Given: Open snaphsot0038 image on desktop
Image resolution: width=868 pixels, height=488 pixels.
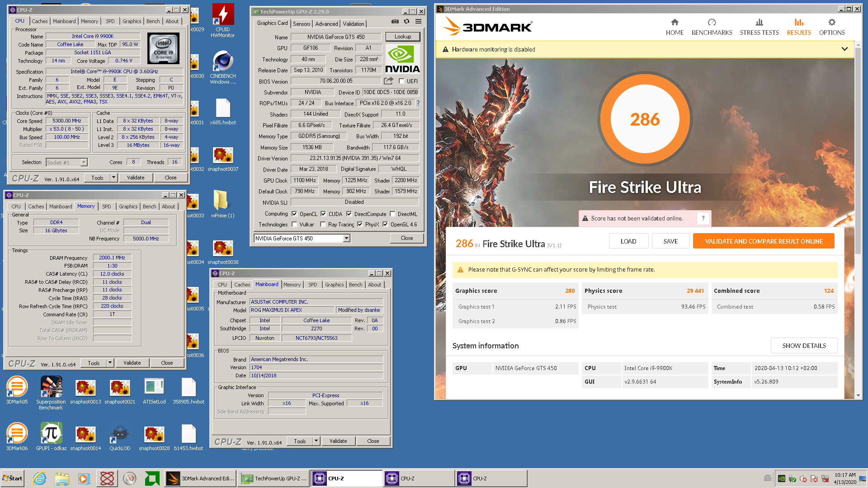Looking at the screenshot, I should 223,252.
